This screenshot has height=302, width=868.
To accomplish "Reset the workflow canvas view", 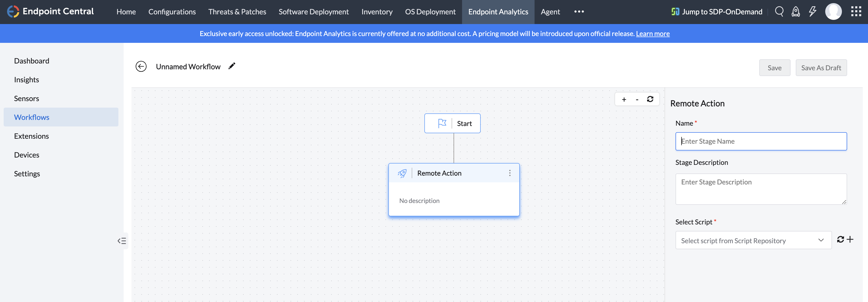I will [650, 99].
